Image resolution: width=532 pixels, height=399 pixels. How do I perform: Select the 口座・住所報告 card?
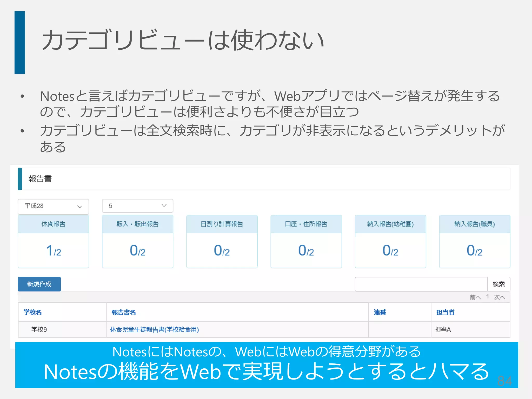[x=306, y=241]
